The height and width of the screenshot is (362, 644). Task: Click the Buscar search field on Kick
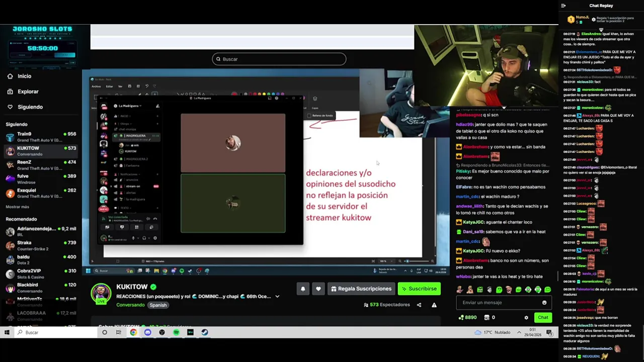tap(279, 59)
